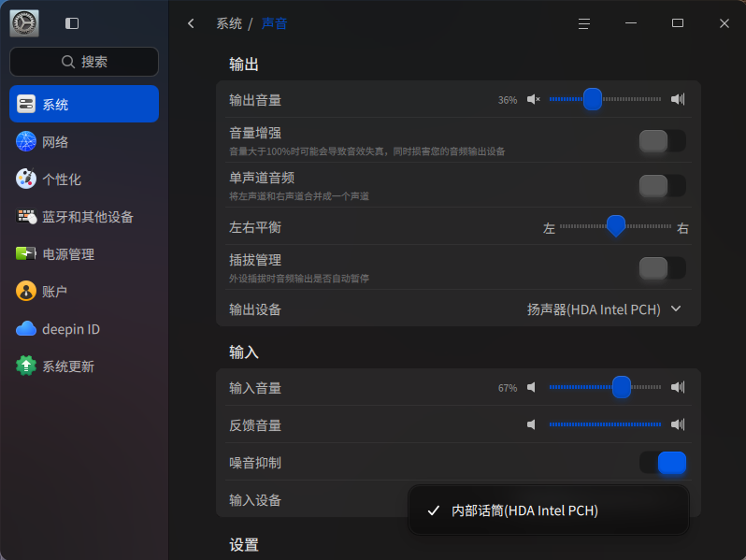The height and width of the screenshot is (560, 746).
Task: Click the 反馈音量 low speaker icon
Action: click(531, 424)
